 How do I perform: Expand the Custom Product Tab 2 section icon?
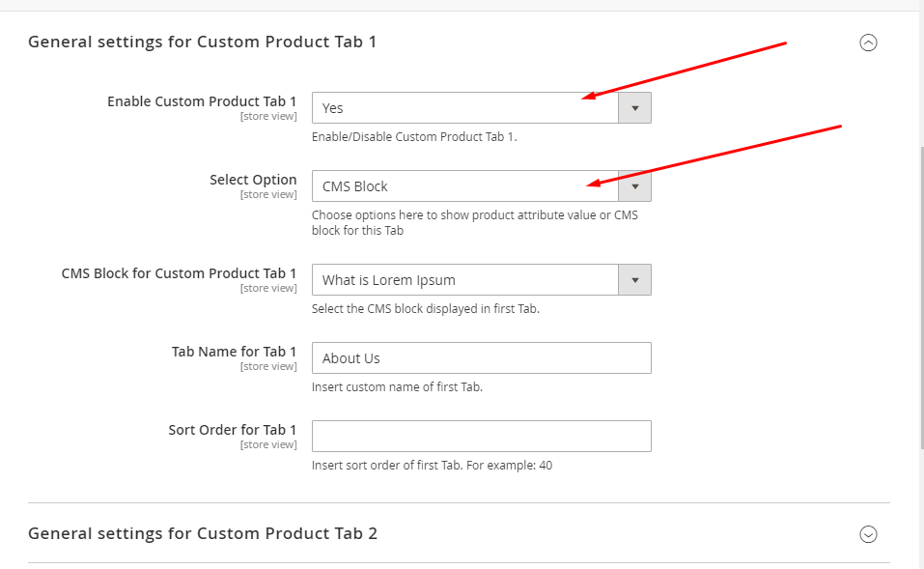[x=868, y=534]
